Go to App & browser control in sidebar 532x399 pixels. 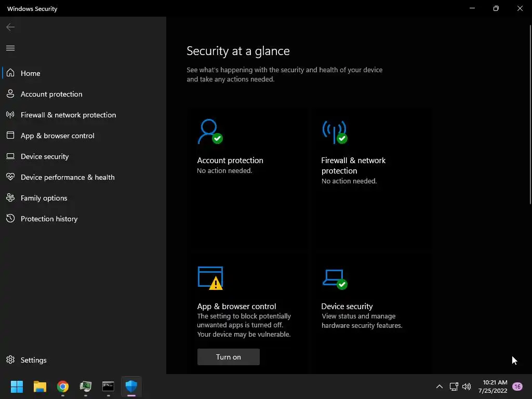pos(83,136)
